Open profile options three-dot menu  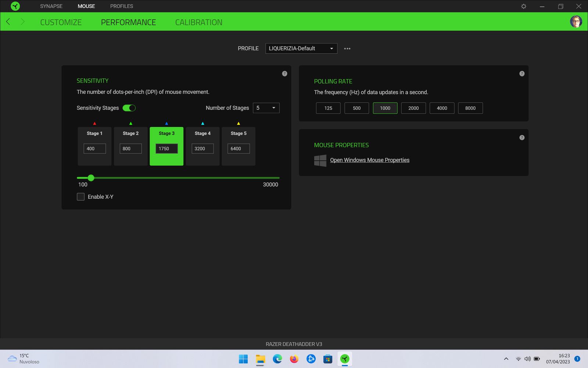click(347, 49)
